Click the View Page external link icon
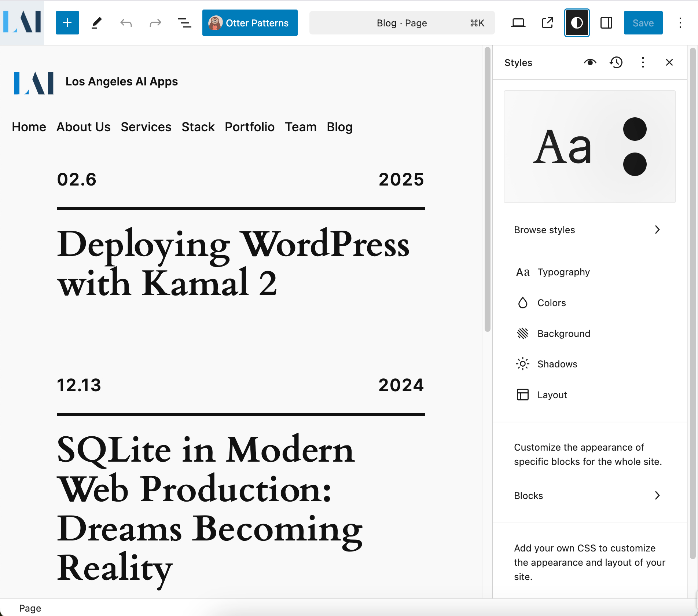The image size is (698, 616). (x=547, y=23)
